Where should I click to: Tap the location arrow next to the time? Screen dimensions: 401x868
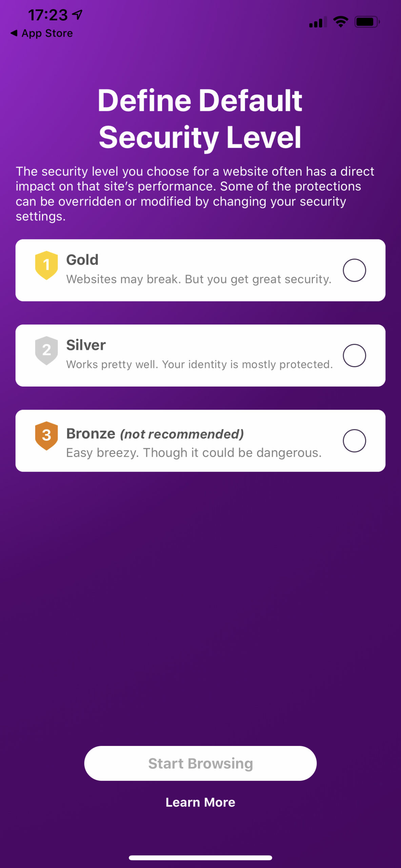pyautogui.click(x=78, y=15)
